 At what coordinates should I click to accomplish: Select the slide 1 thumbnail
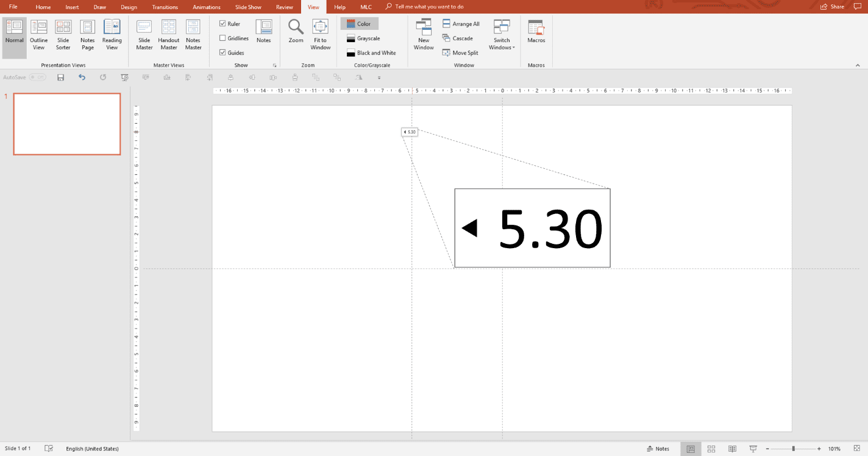coord(66,124)
